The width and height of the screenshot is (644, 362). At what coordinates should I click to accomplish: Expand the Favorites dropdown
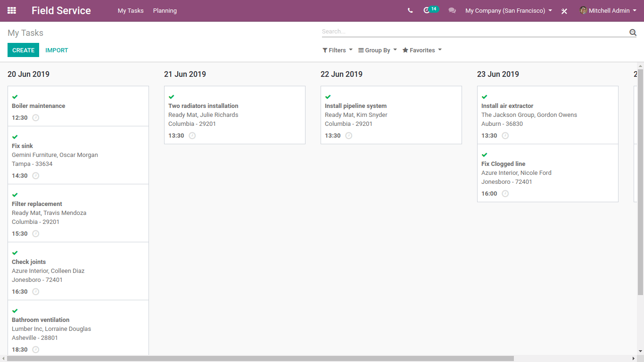click(422, 50)
